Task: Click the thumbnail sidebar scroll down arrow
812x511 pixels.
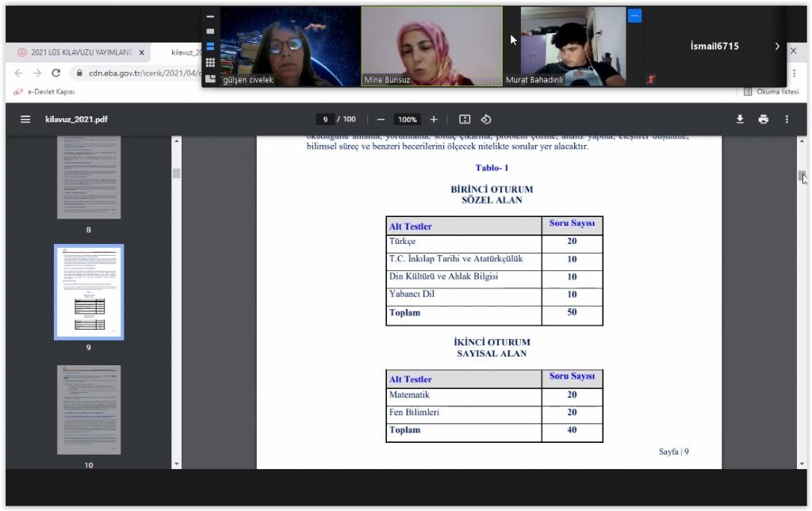Action: (x=177, y=464)
